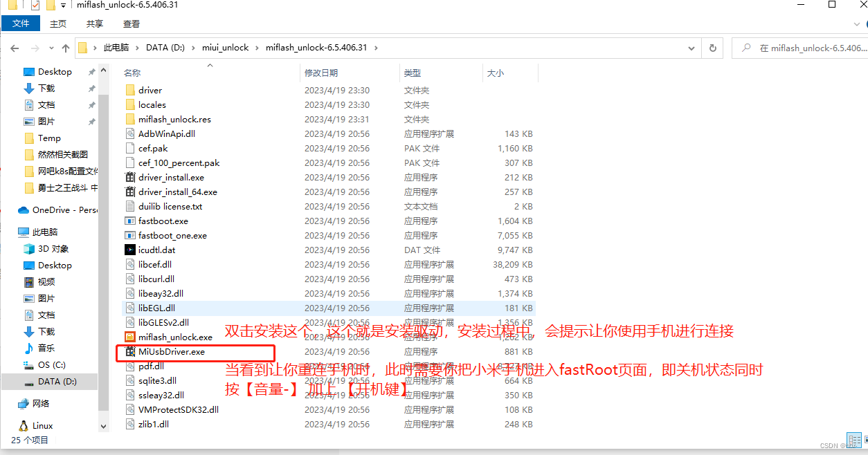
Task: Select zlib1.dll file
Action: (x=154, y=424)
